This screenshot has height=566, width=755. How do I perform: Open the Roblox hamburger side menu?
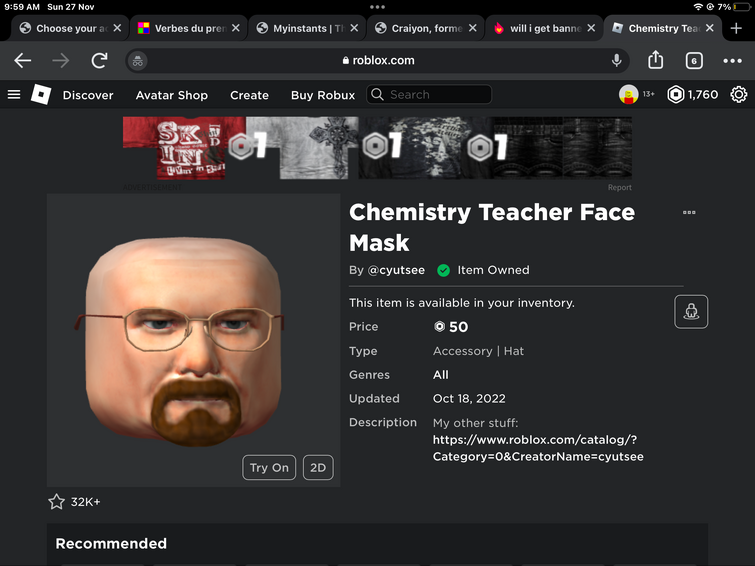[14, 94]
